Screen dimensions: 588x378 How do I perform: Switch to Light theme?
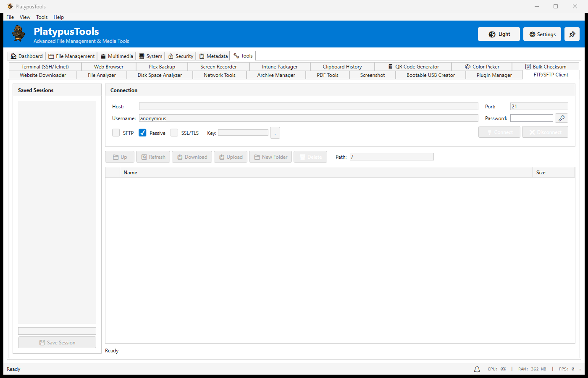[499, 34]
